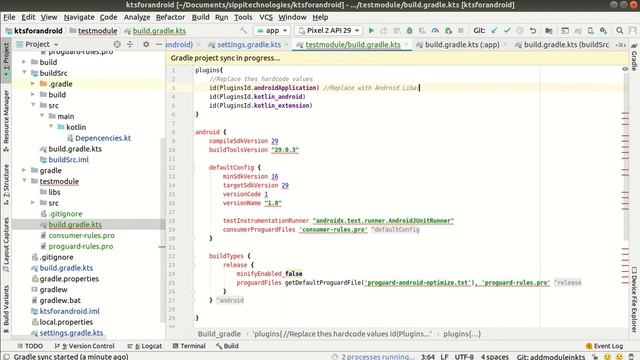Viewport: 640px width, 360px height.
Task: Click the inspection eye icon in editor corner
Action: pyautogui.click(x=625, y=69)
